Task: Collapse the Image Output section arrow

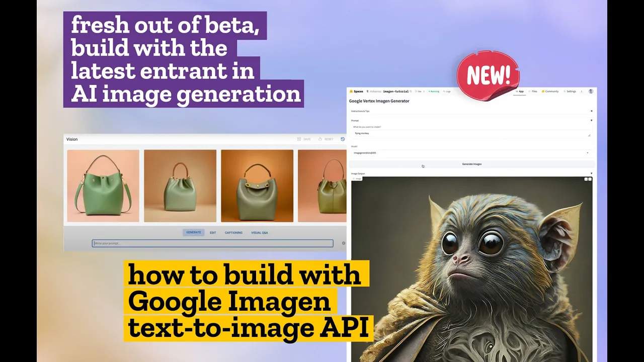Action: pos(591,173)
